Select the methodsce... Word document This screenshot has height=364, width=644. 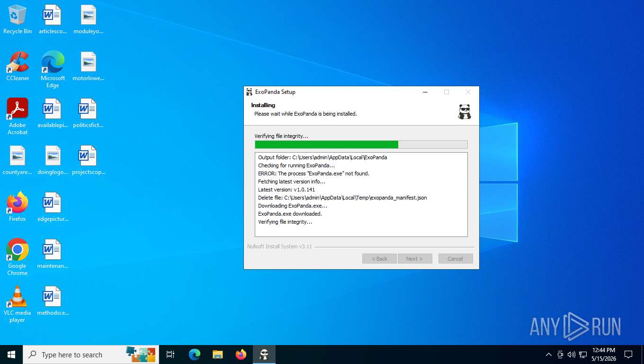click(53, 301)
